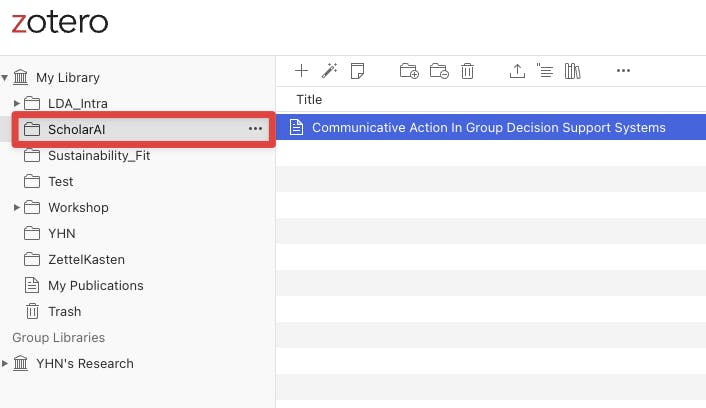Expand the YHN's Research group library
The height and width of the screenshot is (408, 706).
click(x=6, y=363)
